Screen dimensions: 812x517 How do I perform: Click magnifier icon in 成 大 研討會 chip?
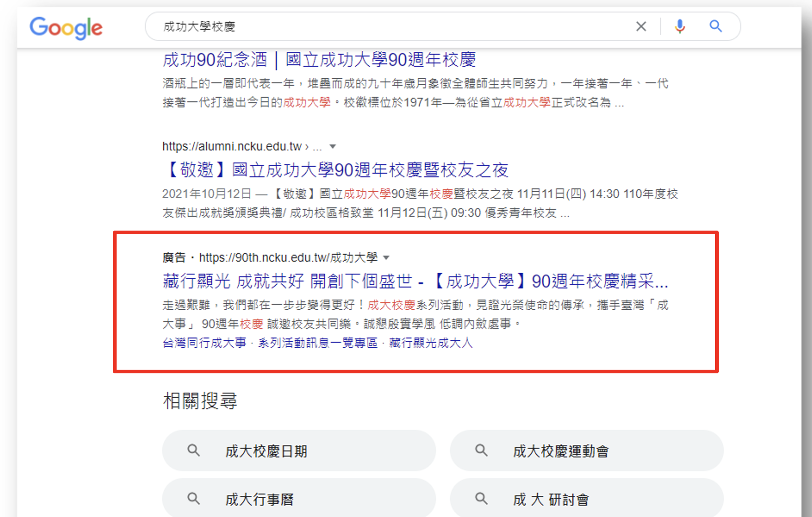[481, 498]
